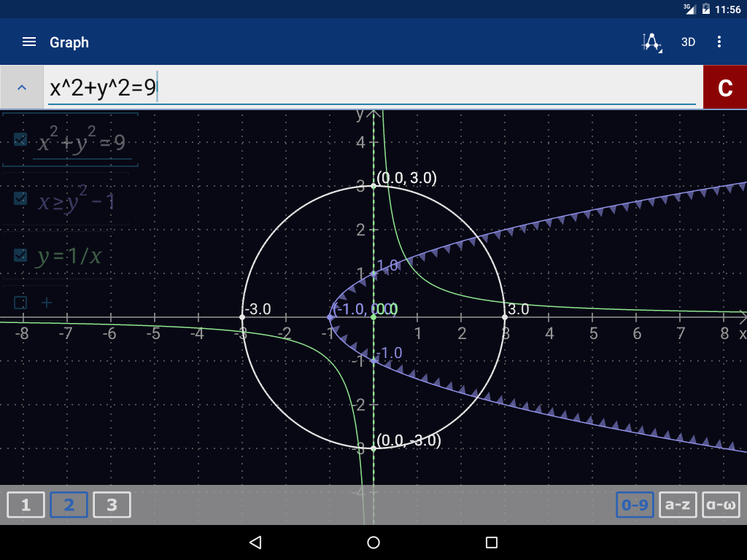Image resolution: width=747 pixels, height=560 pixels.
Task: Tap the Android home button
Action: pos(373,542)
